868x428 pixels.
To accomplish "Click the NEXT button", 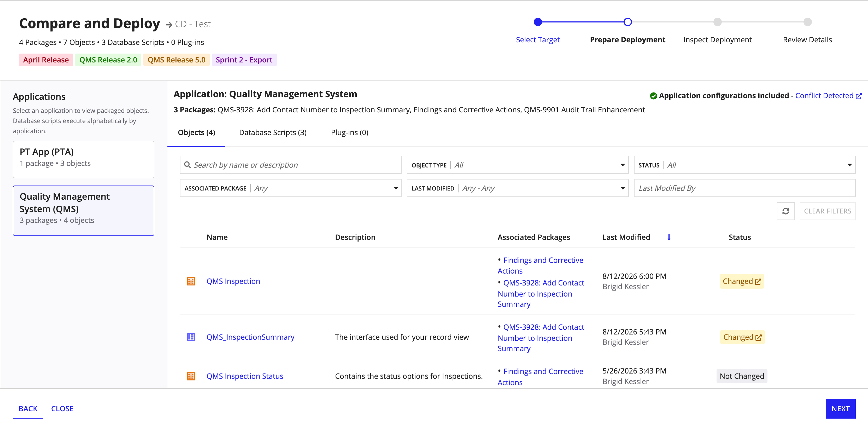I will point(840,409).
